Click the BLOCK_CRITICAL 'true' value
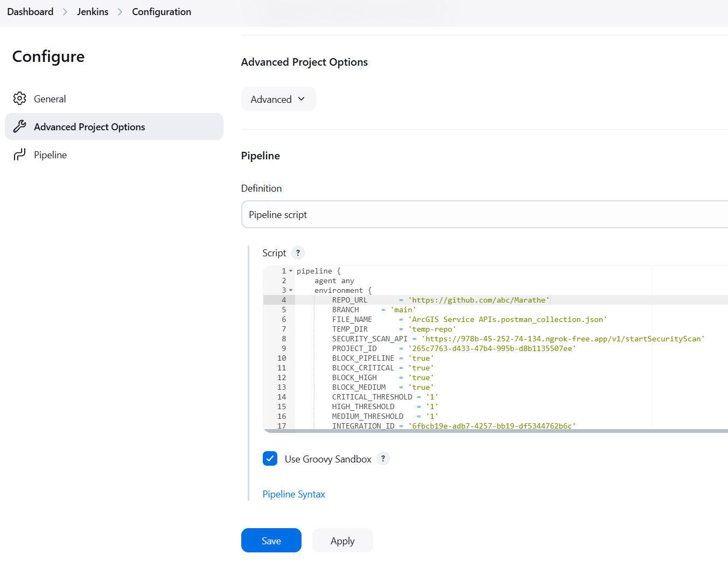This screenshot has width=728, height=561. pyautogui.click(x=421, y=368)
